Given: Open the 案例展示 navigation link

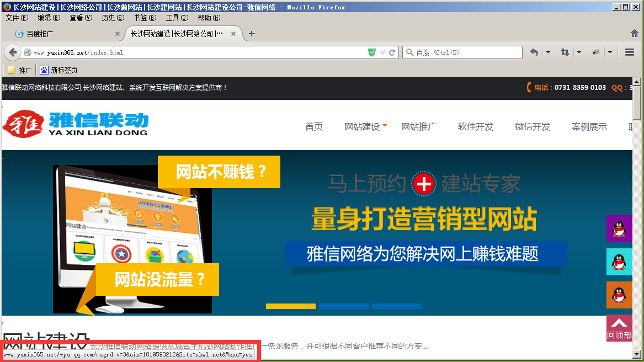Looking at the screenshot, I should coord(589,127).
